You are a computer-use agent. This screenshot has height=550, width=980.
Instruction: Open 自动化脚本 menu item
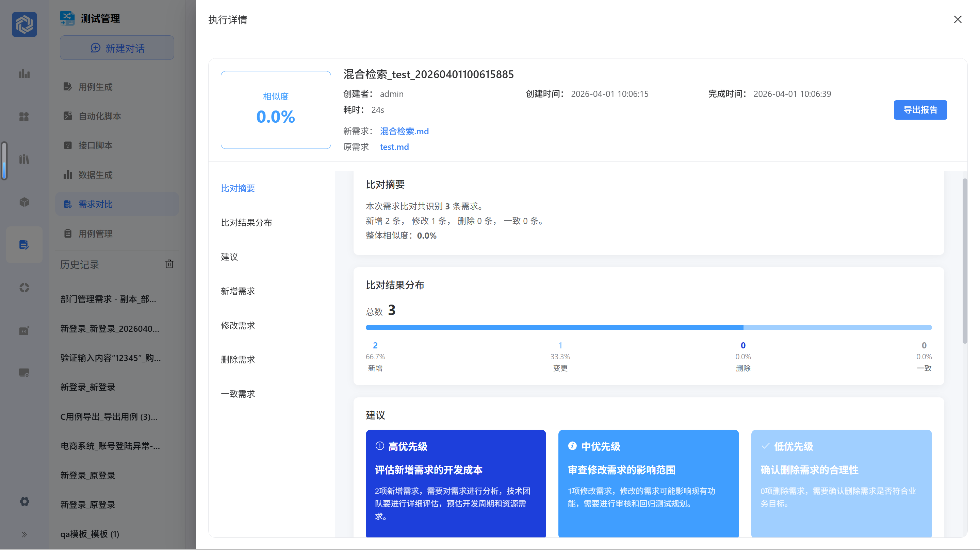[99, 116]
